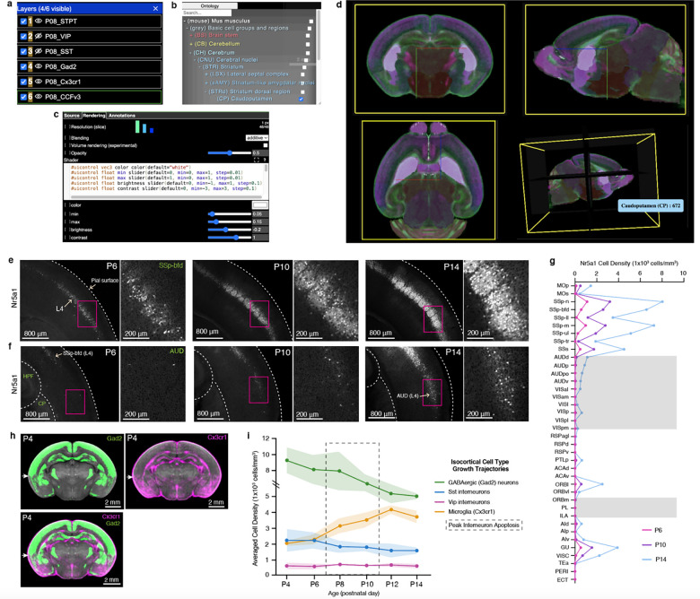Close the Layers panel with X
The width and height of the screenshot is (700, 599).
pyautogui.click(x=155, y=8)
